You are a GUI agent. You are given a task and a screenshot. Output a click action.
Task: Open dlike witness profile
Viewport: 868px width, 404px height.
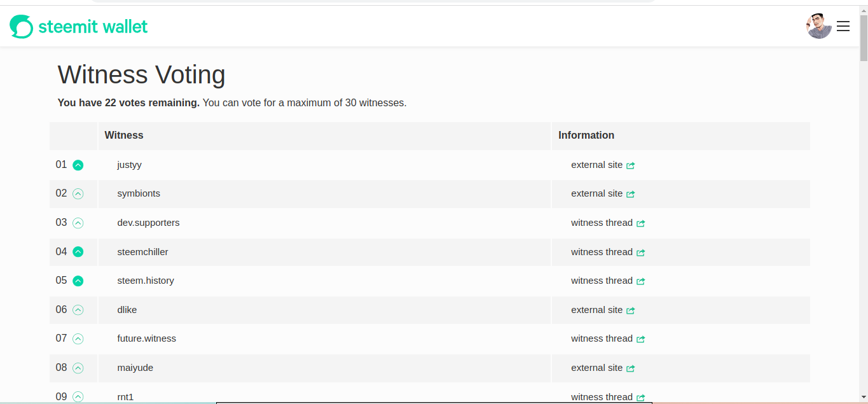point(127,310)
